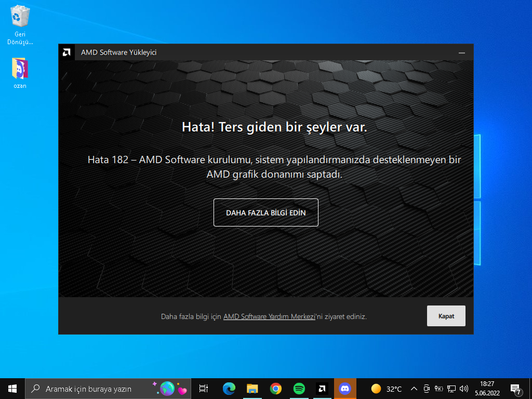Open Task View on the taskbar

click(204, 389)
